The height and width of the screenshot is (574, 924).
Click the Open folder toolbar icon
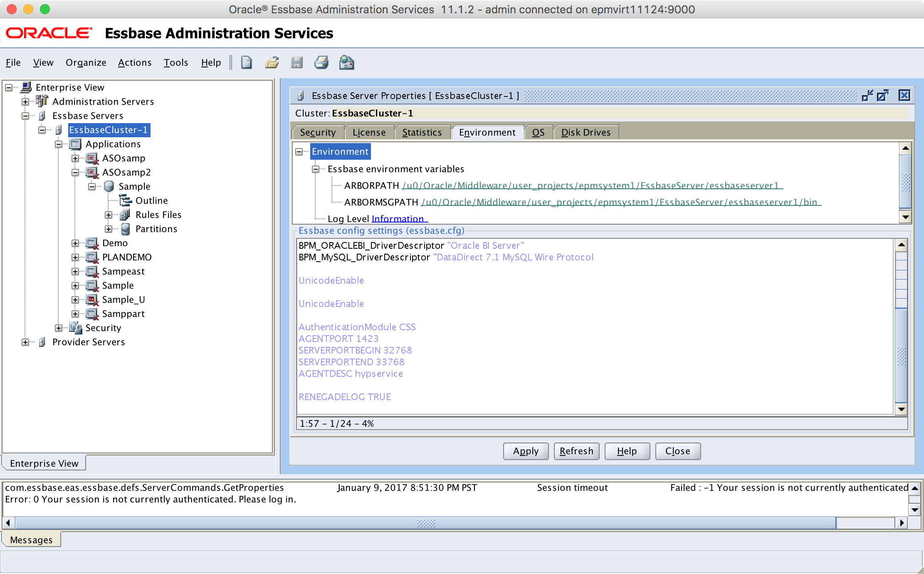(x=272, y=62)
